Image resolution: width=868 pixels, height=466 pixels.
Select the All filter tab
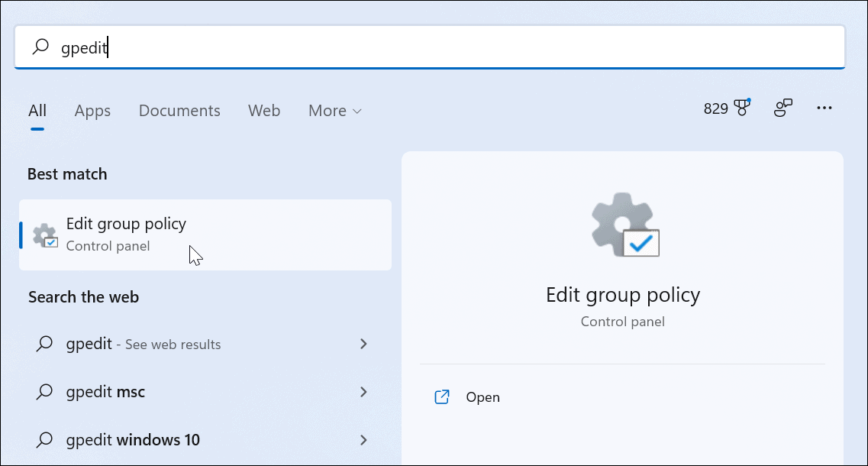[x=37, y=111]
